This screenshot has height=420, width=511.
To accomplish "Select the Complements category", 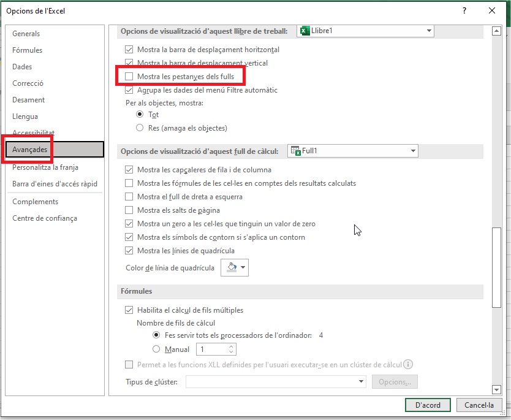I will pos(35,202).
